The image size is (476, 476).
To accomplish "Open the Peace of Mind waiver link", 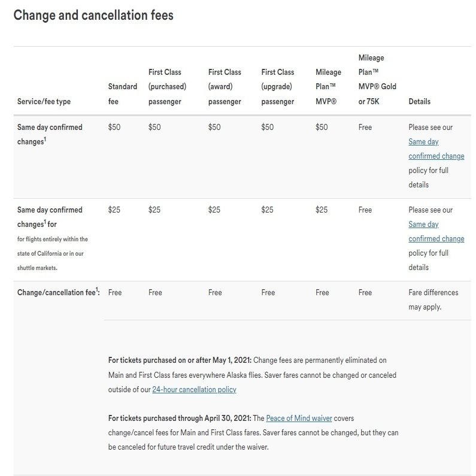I will click(x=299, y=418).
